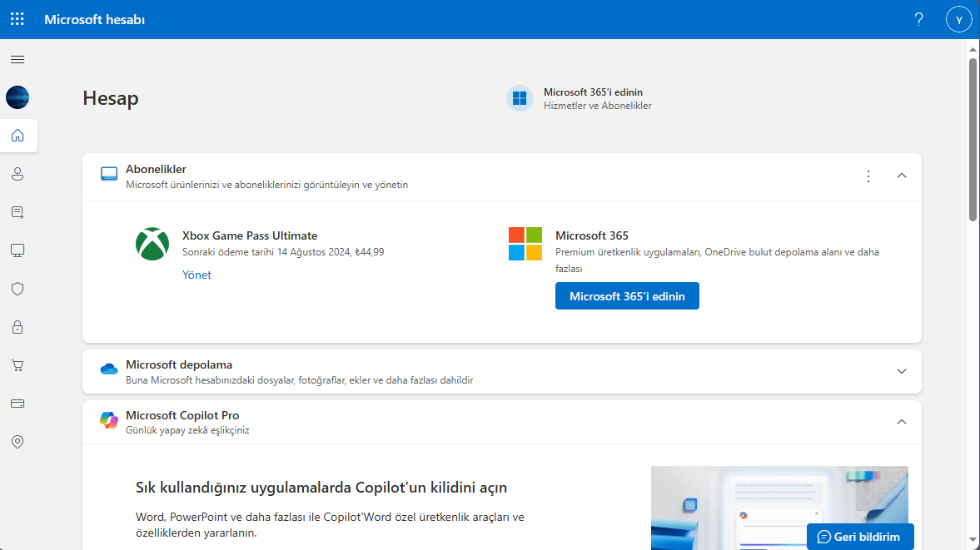980x550 pixels.
Task: Toggle the hamburger navigation menu
Action: tap(17, 59)
